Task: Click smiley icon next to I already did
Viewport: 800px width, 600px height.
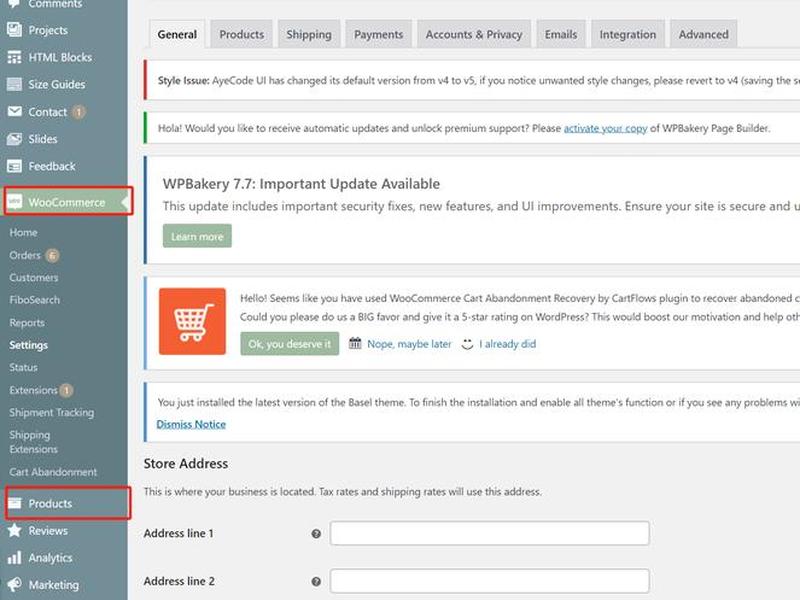Action: point(467,344)
